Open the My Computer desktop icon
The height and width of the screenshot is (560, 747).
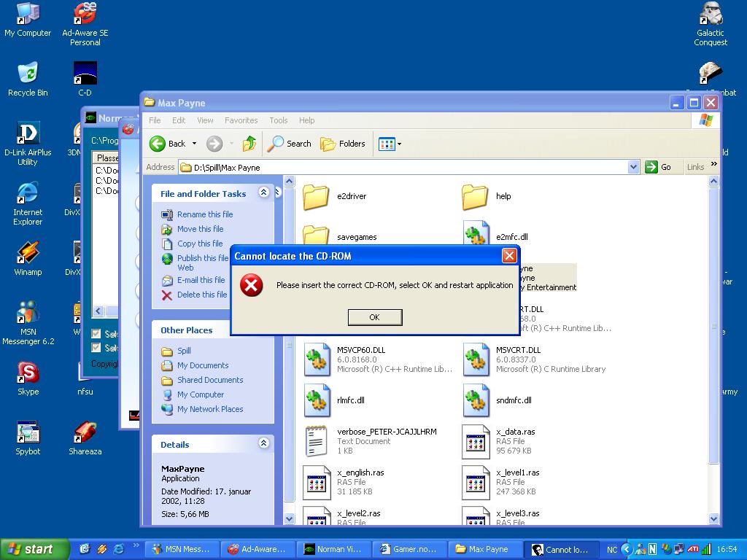[x=28, y=20]
